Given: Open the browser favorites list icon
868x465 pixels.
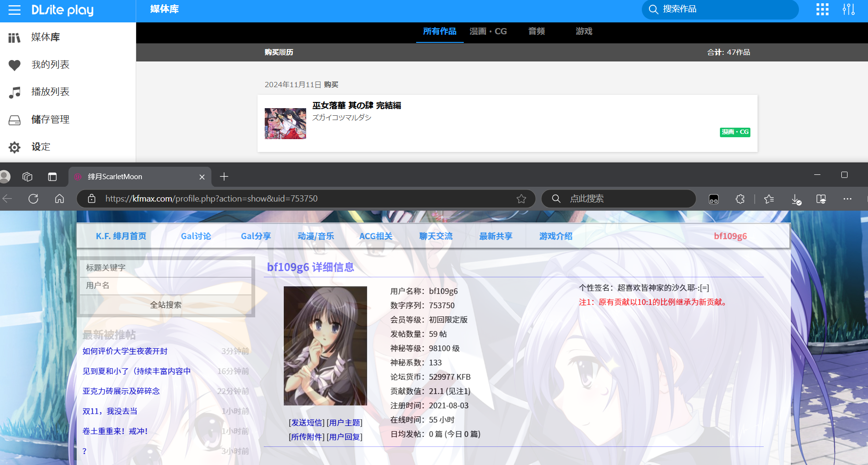Looking at the screenshot, I should tap(769, 199).
